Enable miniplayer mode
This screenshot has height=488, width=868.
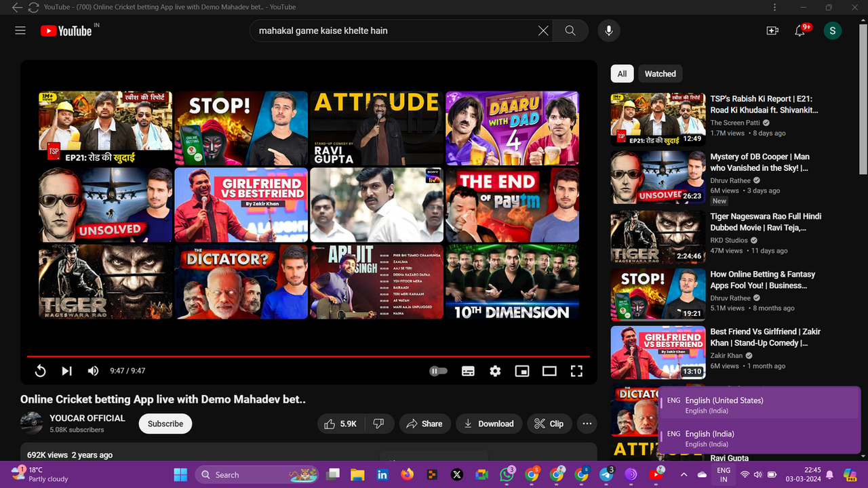click(521, 371)
